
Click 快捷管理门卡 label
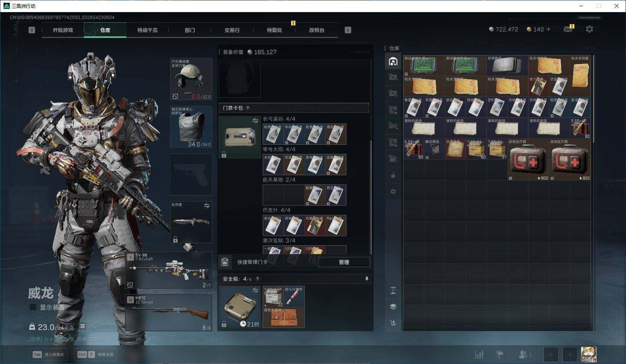252,262
